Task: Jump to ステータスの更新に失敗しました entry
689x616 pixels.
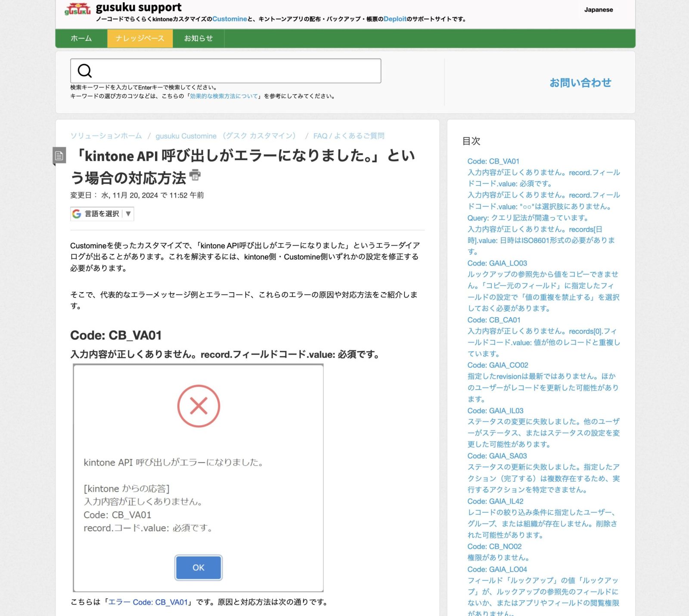Action: point(544,478)
